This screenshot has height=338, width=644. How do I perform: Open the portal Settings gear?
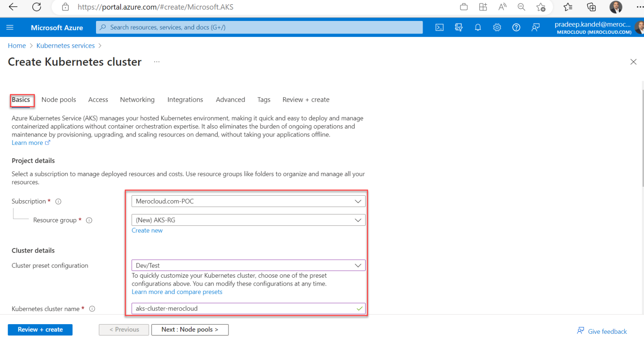click(497, 27)
